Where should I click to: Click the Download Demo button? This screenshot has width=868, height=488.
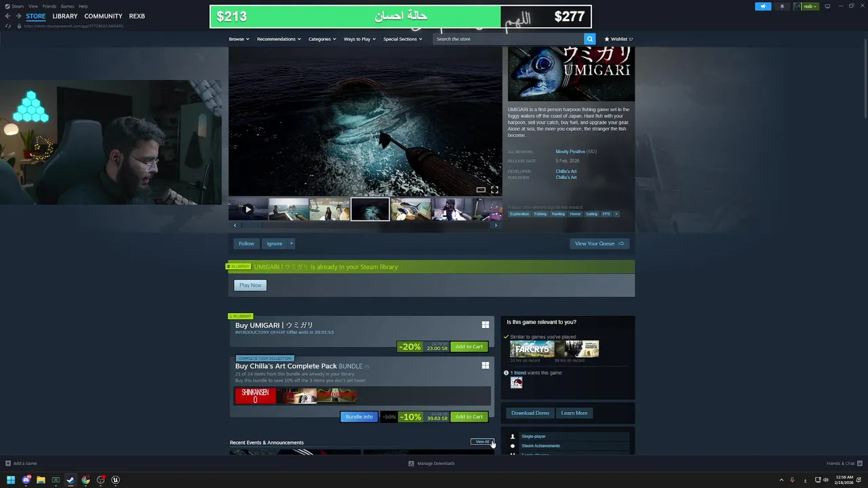[530, 413]
